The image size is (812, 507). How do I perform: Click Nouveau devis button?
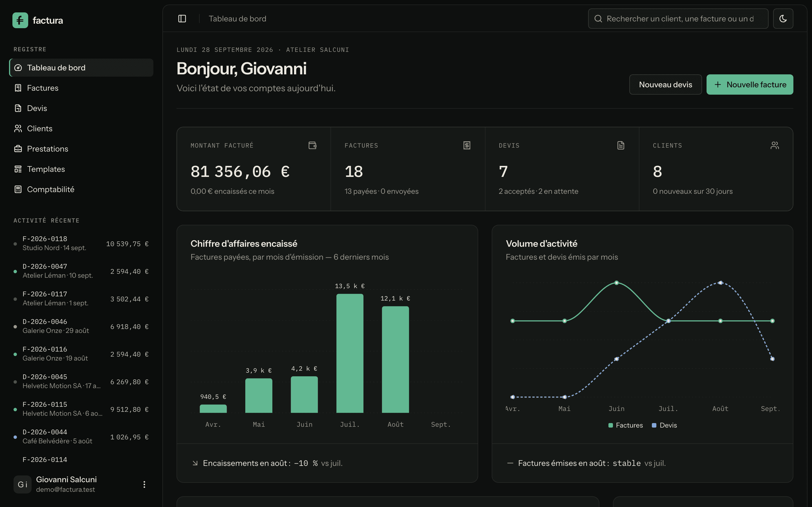(665, 84)
